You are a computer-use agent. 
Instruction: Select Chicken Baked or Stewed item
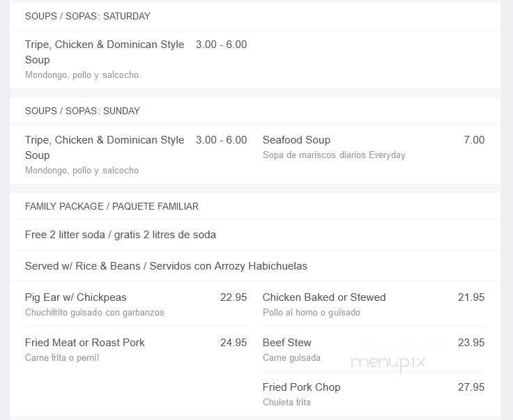[324, 297]
